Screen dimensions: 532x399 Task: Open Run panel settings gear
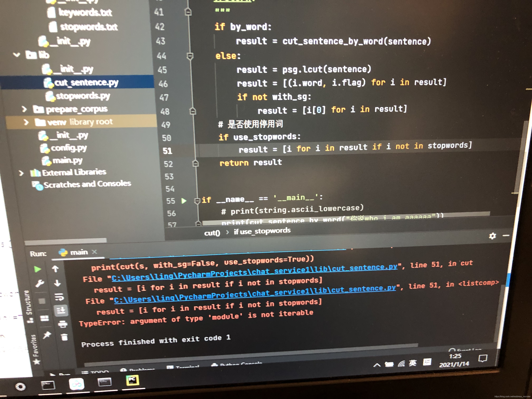tap(492, 236)
